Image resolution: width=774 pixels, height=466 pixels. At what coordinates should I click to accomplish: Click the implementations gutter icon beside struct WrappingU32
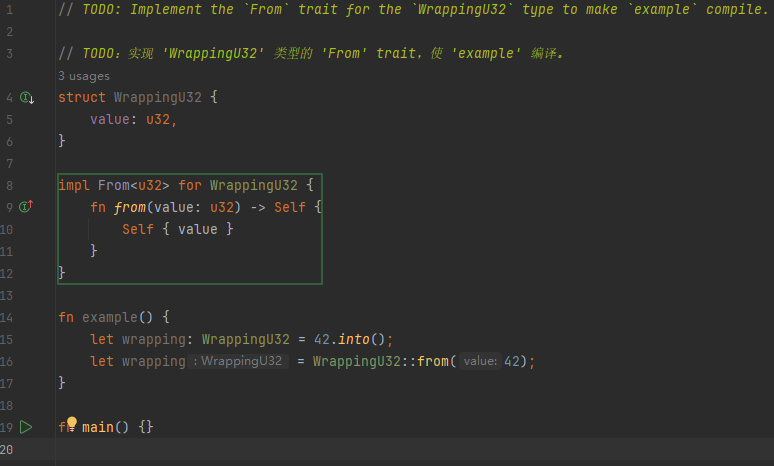pos(26,98)
